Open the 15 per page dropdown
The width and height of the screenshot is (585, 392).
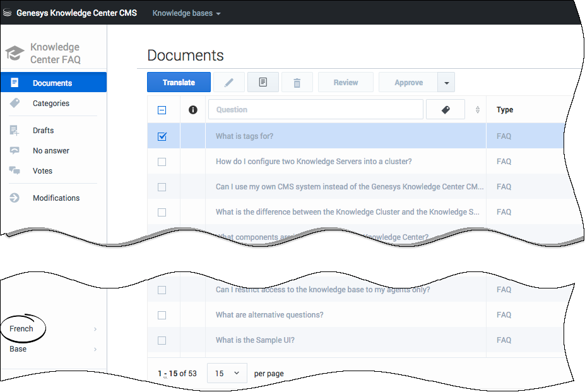227,373
